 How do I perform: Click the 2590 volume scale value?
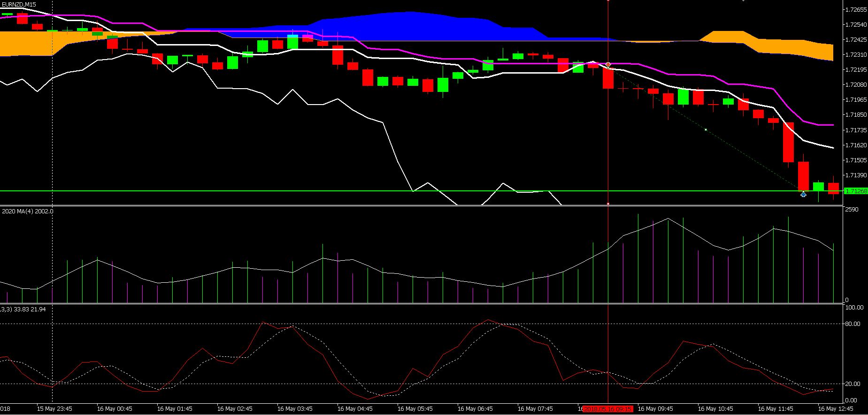(x=851, y=210)
